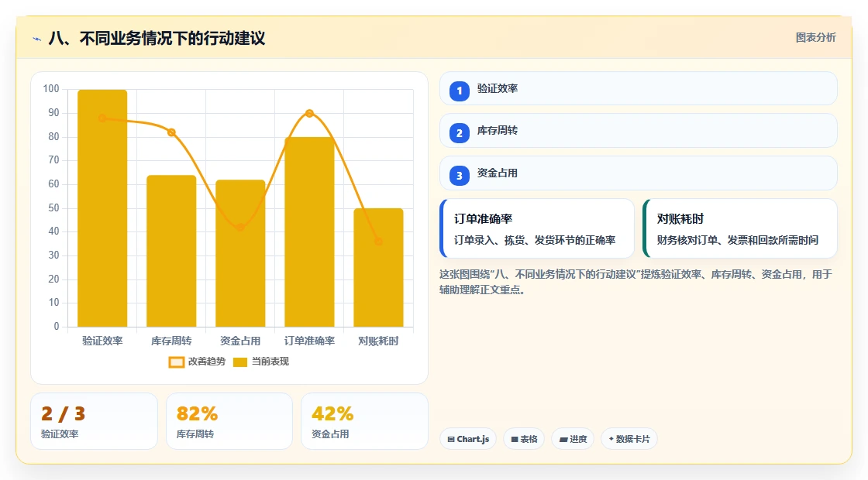
Task: Click the number 1 badge for 验证效率
Action: [x=459, y=91]
